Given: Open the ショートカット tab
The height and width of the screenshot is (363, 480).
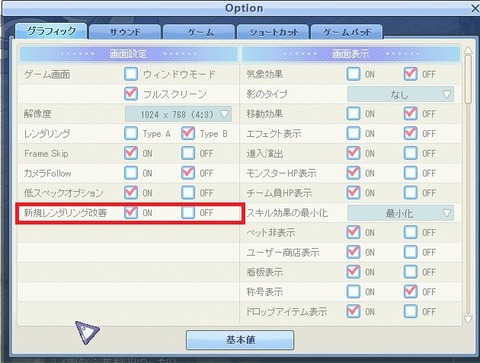Looking at the screenshot, I should [x=273, y=32].
